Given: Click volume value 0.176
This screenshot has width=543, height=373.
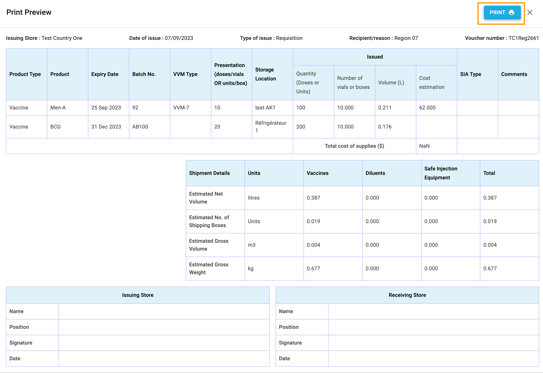Looking at the screenshot, I should (385, 127).
